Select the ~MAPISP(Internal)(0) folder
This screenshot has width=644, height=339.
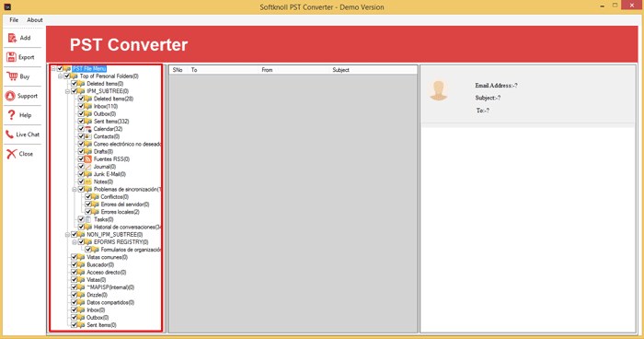pos(110,287)
